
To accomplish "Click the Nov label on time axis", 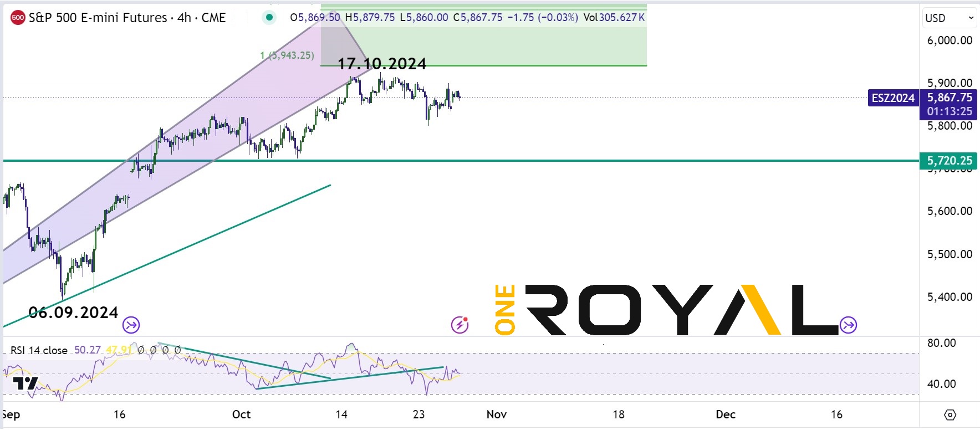I will click(496, 414).
